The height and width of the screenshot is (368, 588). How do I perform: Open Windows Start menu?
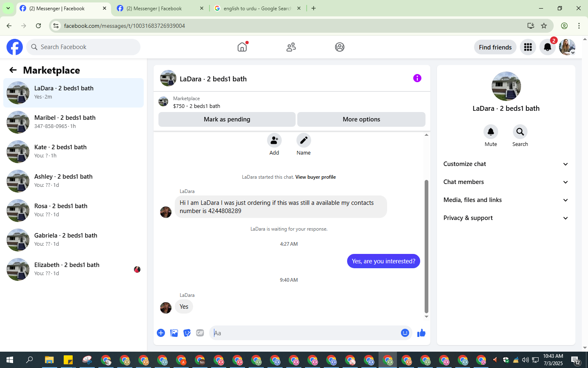(x=10, y=360)
